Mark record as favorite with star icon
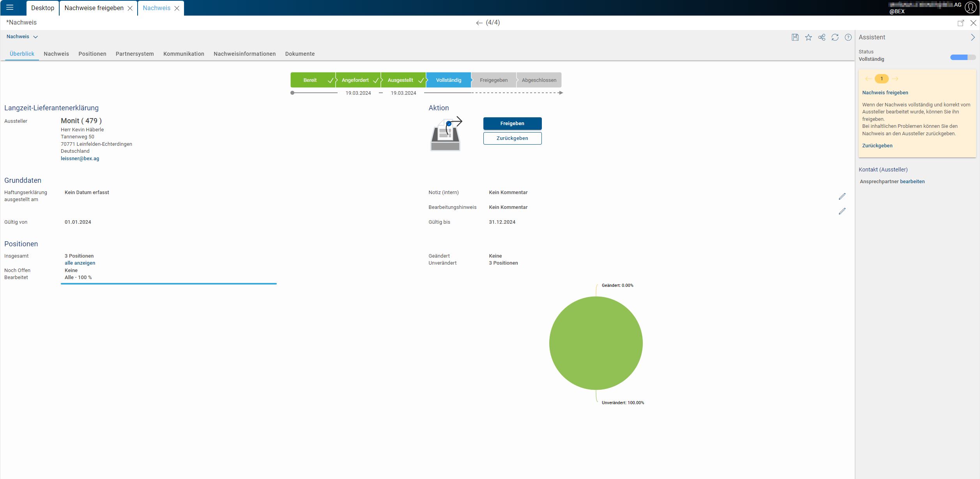Viewport: 980px width, 479px height. (x=808, y=37)
